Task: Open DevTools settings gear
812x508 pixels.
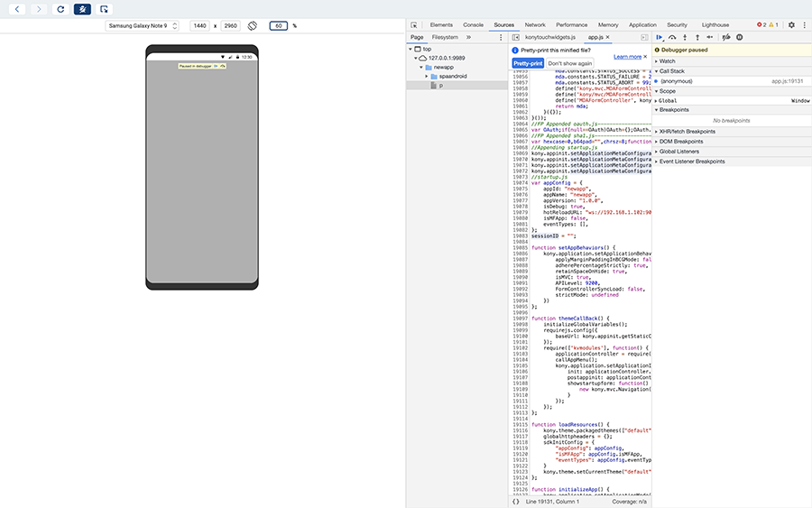Action: click(x=791, y=25)
